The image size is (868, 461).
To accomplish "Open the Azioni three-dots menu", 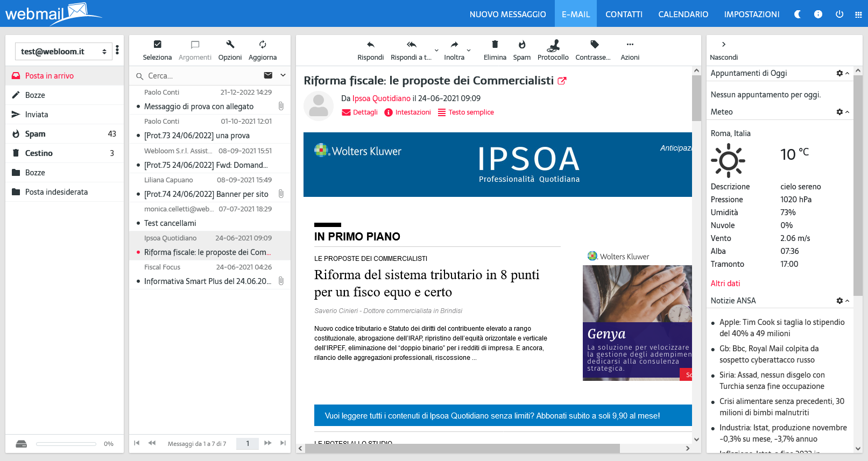I will click(630, 45).
